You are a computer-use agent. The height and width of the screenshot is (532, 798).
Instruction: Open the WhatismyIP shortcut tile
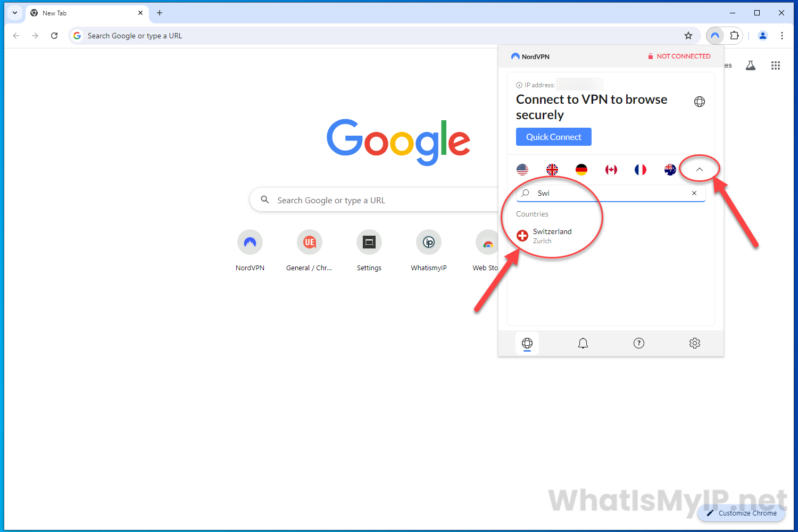pos(429,251)
